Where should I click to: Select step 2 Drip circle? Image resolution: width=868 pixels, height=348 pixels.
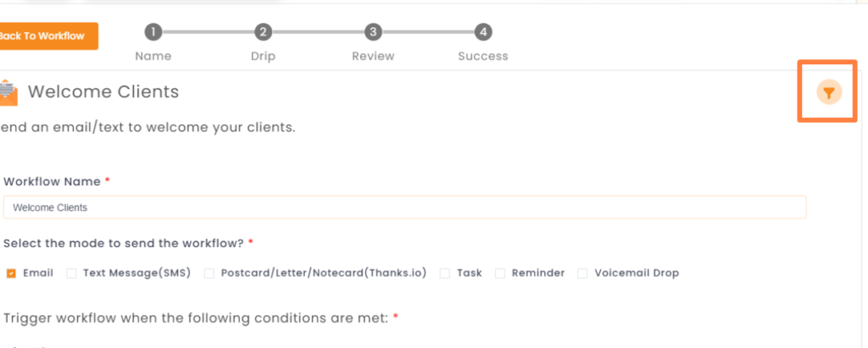[x=263, y=32]
